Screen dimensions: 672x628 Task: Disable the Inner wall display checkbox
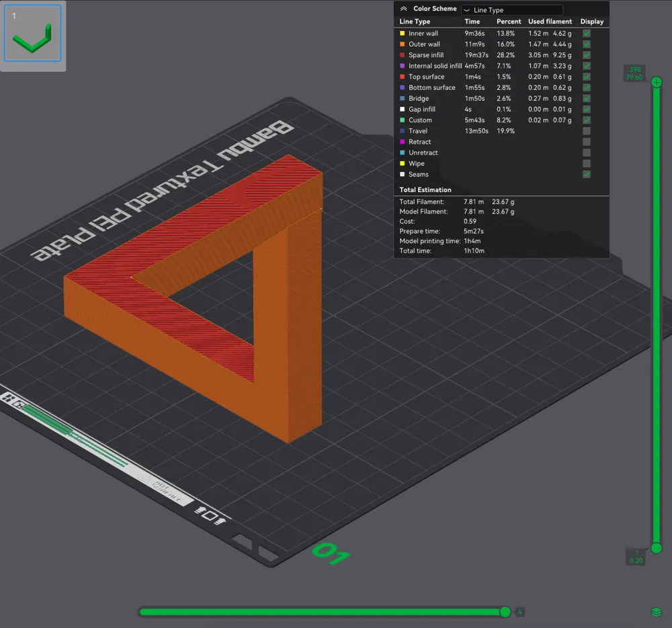[x=586, y=33]
